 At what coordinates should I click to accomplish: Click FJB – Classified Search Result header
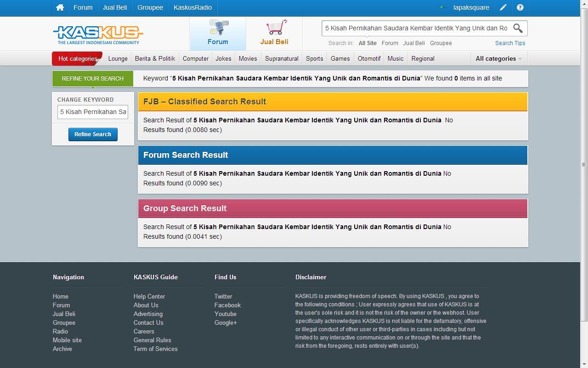333,102
